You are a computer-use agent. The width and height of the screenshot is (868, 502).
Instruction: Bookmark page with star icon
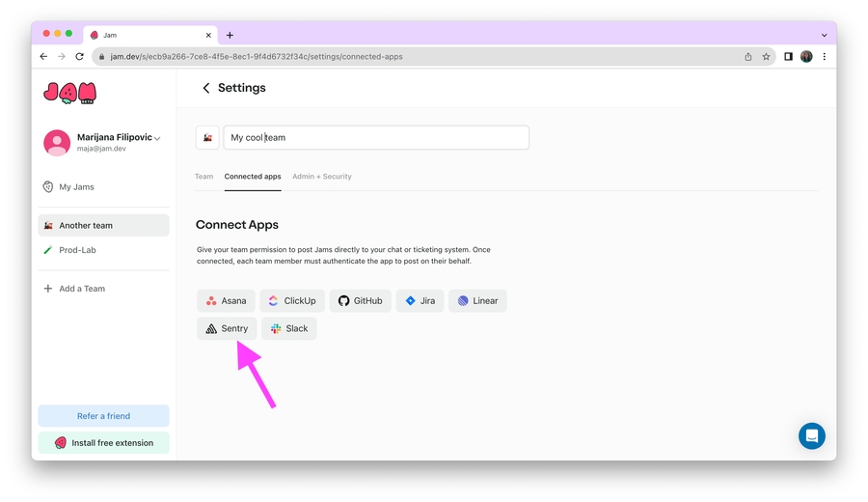tap(766, 57)
